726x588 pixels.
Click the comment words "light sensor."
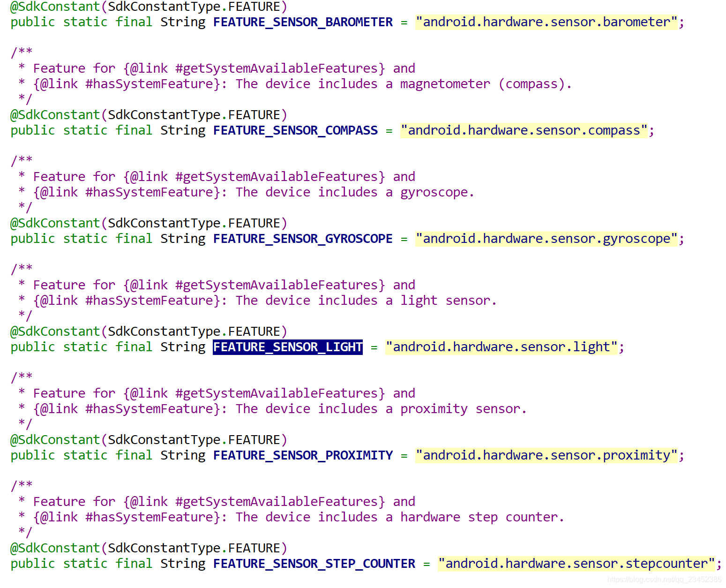pos(449,301)
